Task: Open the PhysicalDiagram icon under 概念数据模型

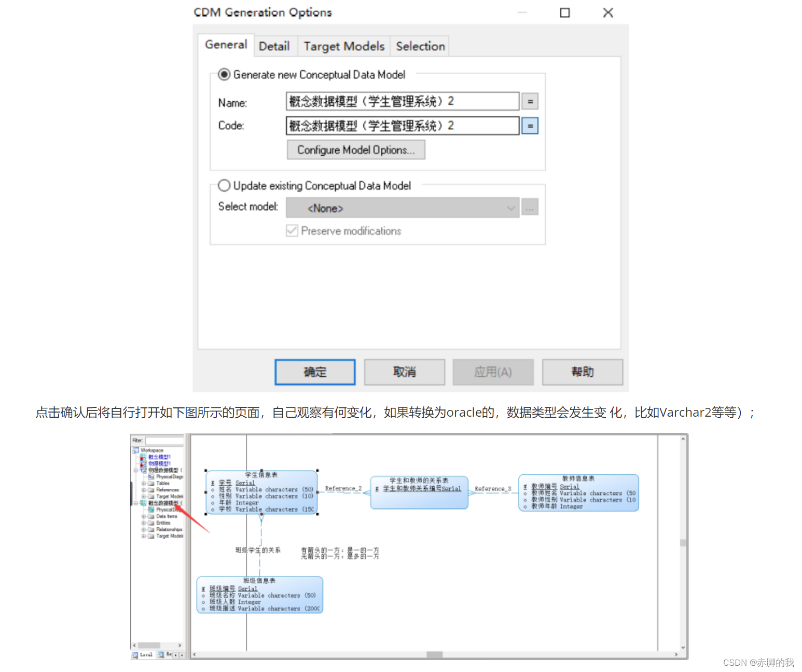Action: click(x=151, y=510)
